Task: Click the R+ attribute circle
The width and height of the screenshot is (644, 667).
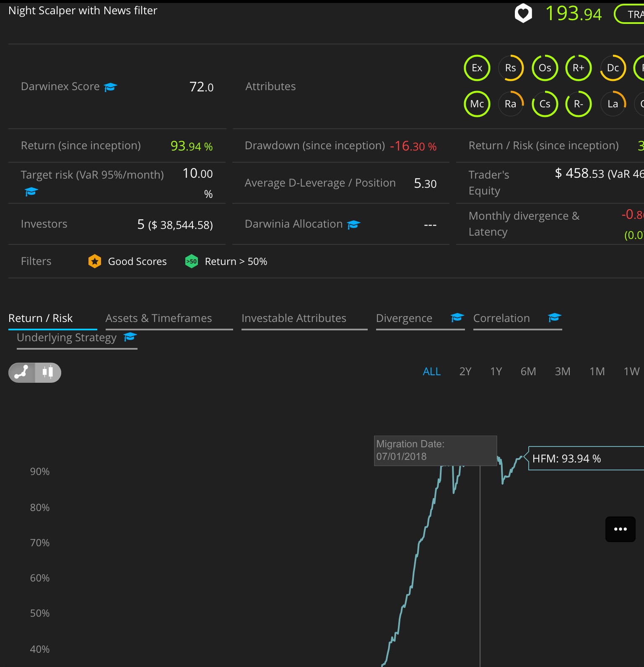Action: click(x=579, y=68)
